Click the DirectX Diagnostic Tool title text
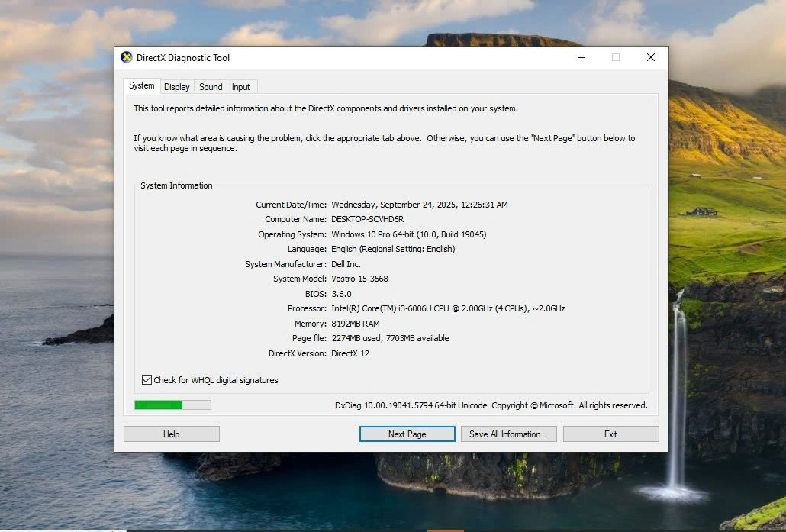 [183, 58]
